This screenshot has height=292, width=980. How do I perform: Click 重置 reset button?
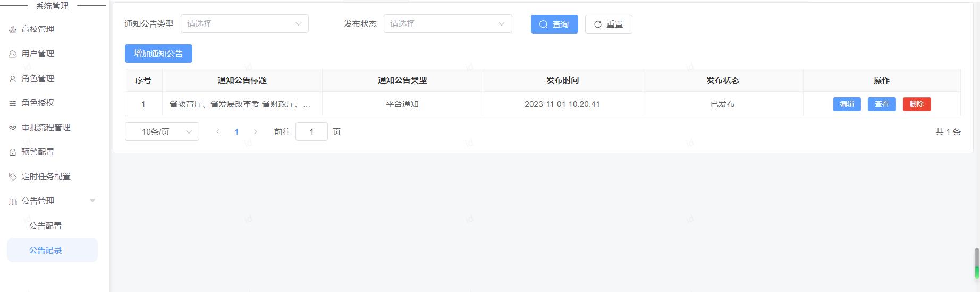click(609, 24)
